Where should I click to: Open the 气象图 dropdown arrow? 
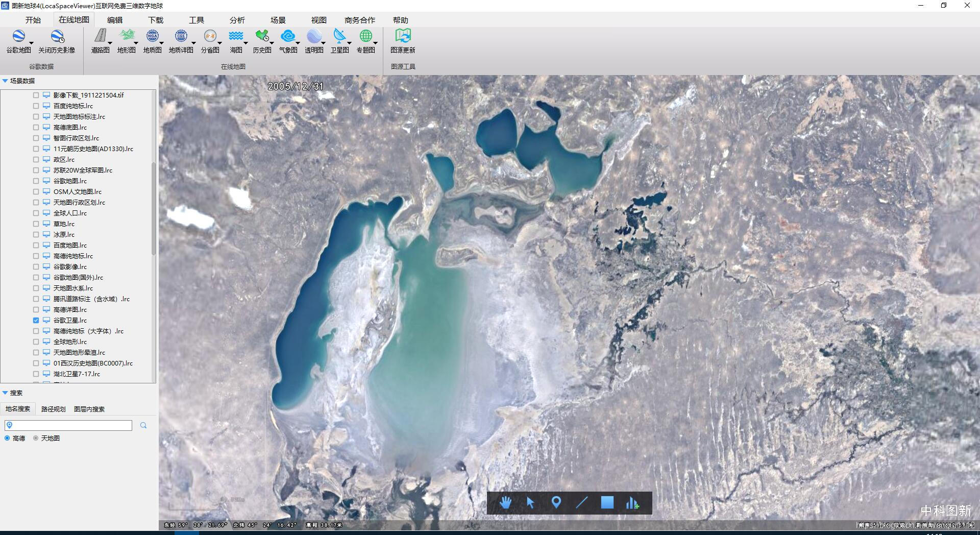(298, 43)
